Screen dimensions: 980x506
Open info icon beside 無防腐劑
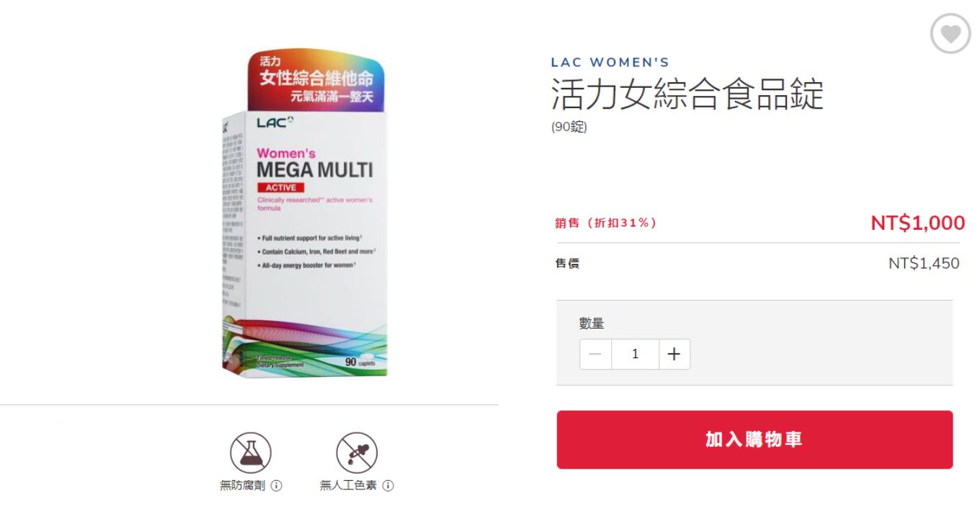tap(276, 486)
